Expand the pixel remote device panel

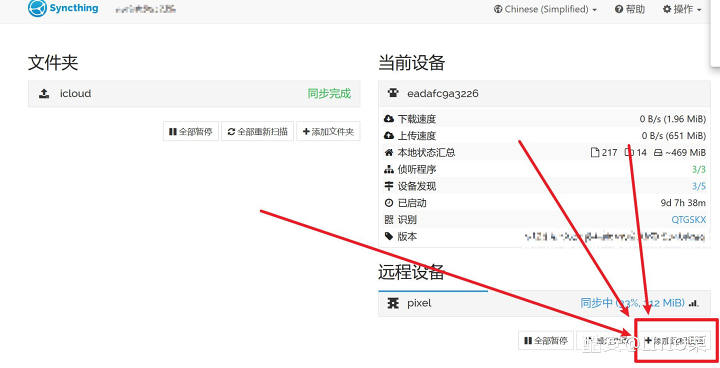[x=545, y=303]
